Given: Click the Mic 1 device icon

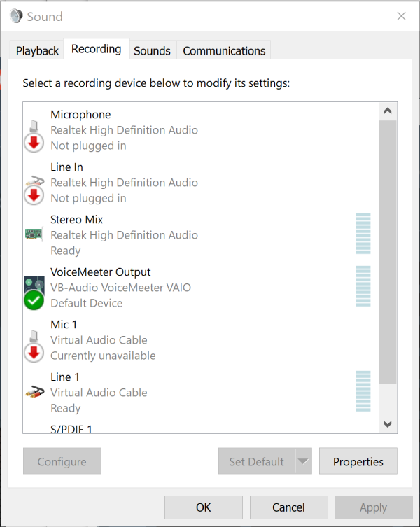Looking at the screenshot, I should (x=34, y=346).
